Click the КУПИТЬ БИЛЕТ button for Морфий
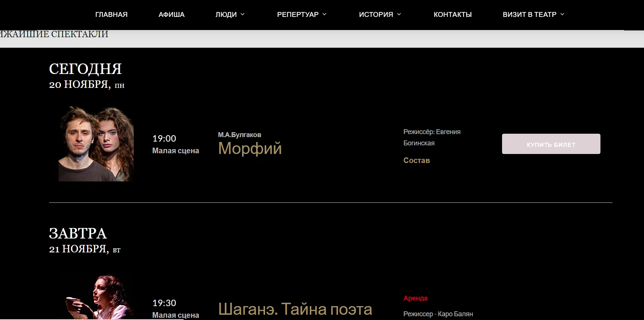 click(x=551, y=144)
